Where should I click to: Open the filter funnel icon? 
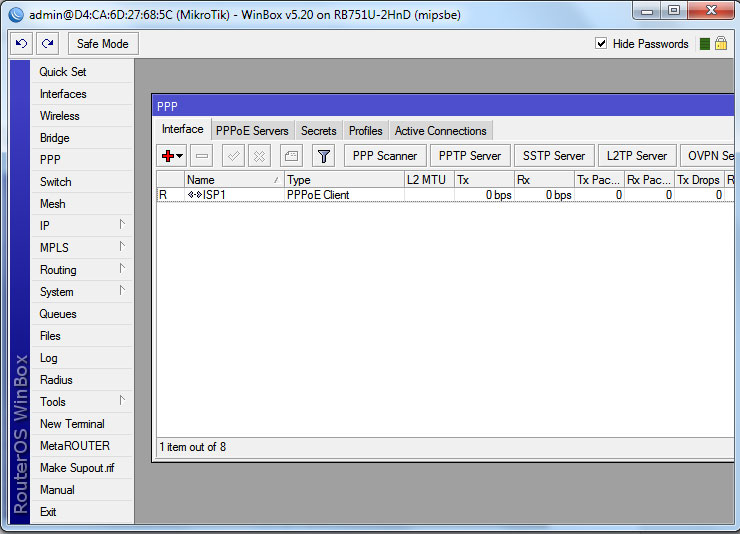[x=323, y=156]
